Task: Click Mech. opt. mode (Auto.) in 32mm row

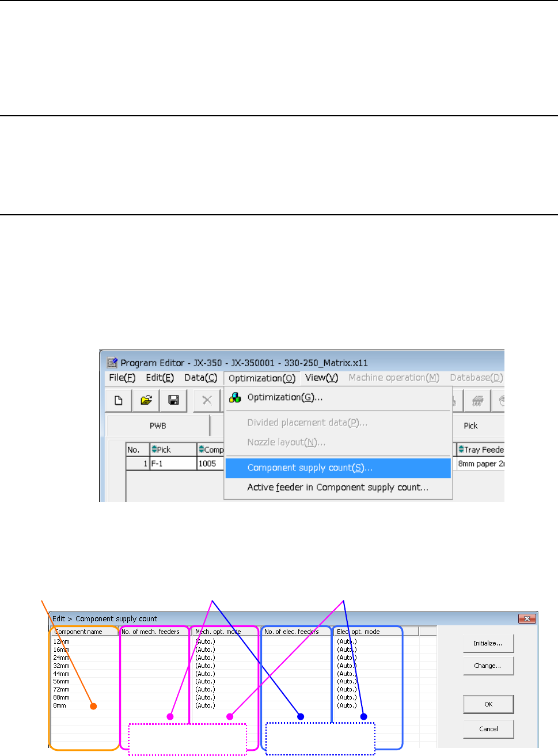Action: click(x=205, y=666)
